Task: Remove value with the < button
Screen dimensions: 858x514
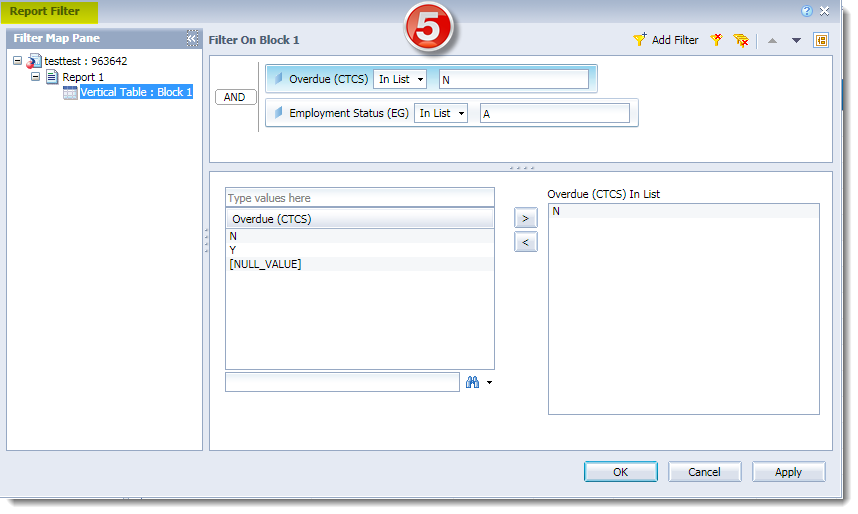Action: pyautogui.click(x=526, y=242)
